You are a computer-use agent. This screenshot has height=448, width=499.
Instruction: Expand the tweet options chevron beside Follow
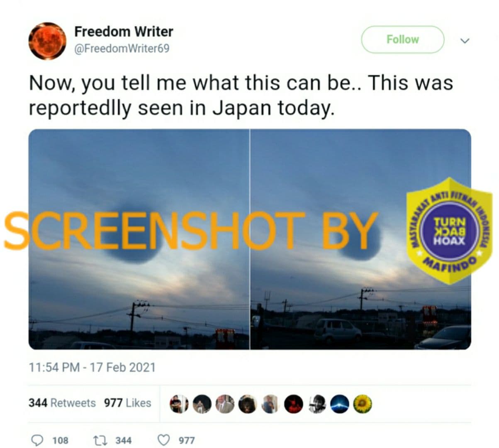point(465,40)
